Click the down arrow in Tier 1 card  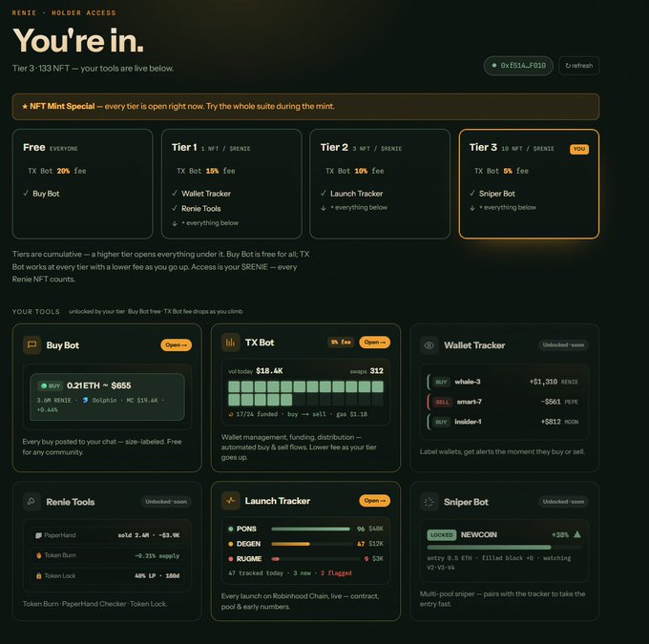tap(175, 223)
